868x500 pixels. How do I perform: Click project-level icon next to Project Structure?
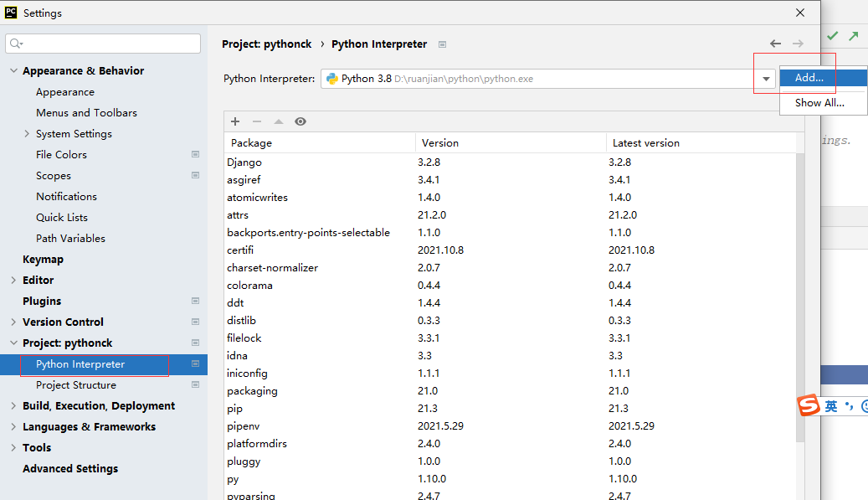pos(195,384)
